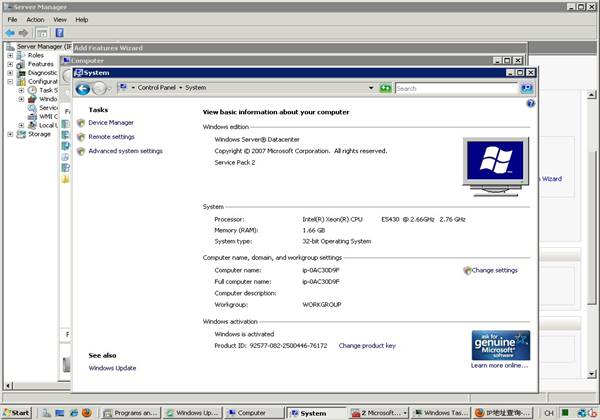Click the Change settings link

click(494, 270)
